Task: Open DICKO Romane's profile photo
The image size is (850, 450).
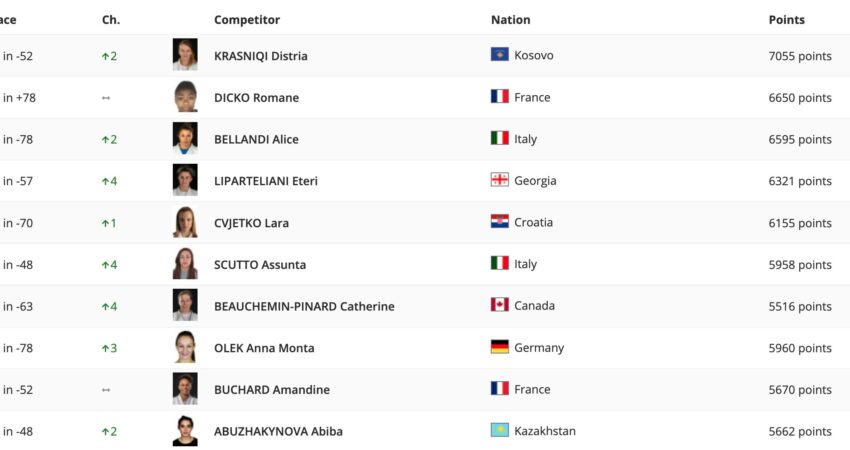Action: pyautogui.click(x=185, y=97)
